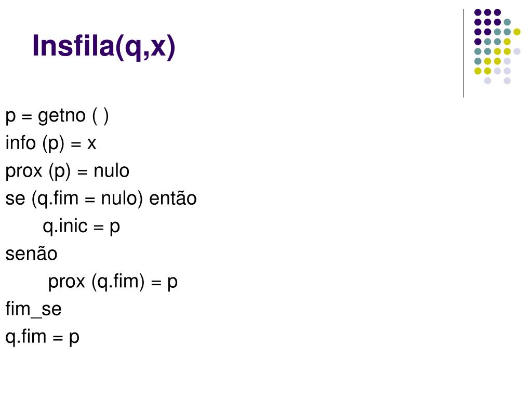Click the vertical divider line beside dots

[x=463, y=54]
